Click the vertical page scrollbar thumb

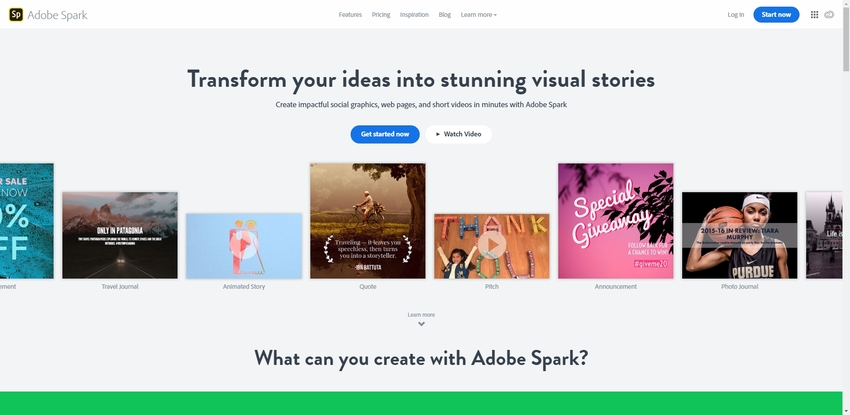(846, 37)
